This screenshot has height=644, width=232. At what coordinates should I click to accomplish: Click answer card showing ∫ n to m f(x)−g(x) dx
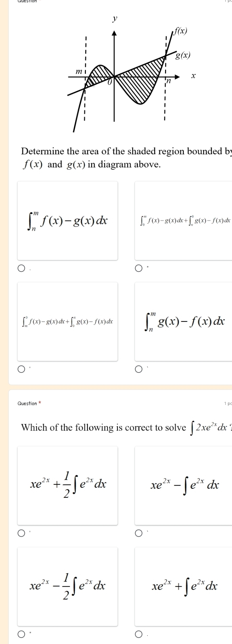pyautogui.click(x=68, y=221)
